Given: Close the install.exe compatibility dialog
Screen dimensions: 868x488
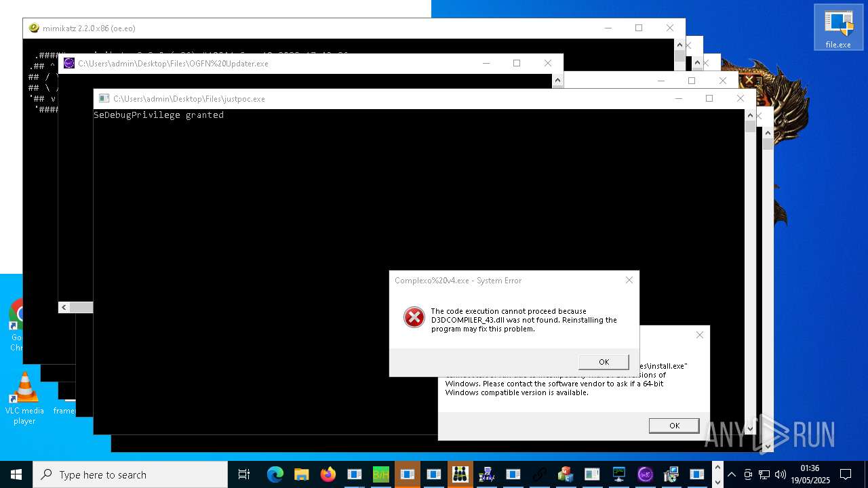Looking at the screenshot, I should pos(700,334).
